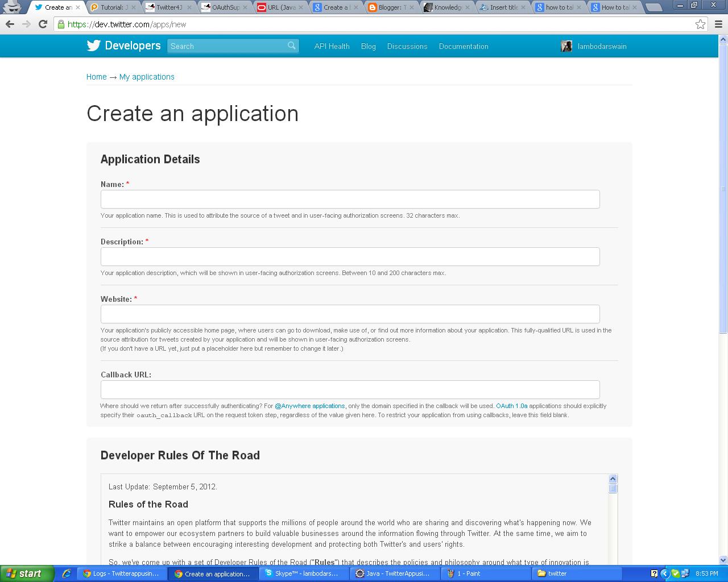The height and width of the screenshot is (582, 728).
Task: Click the rules box scroll-up arrow
Action: pyautogui.click(x=613, y=479)
